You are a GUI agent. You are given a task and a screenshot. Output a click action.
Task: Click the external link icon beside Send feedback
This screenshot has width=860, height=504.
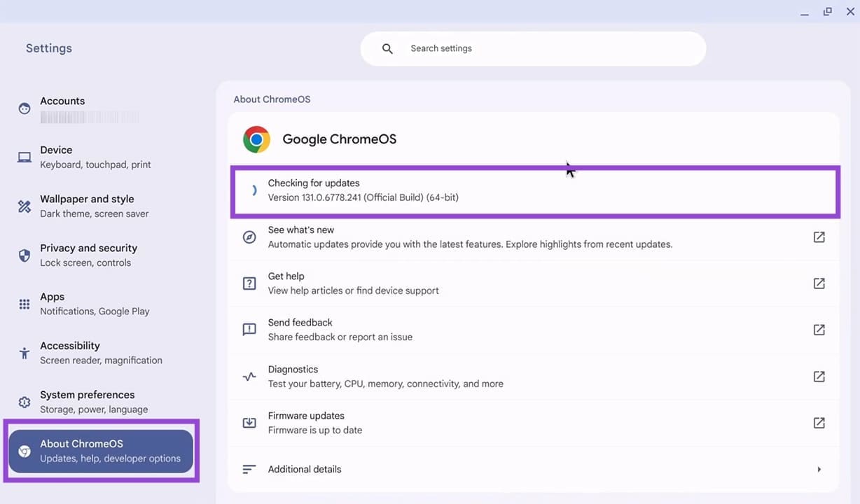(819, 329)
